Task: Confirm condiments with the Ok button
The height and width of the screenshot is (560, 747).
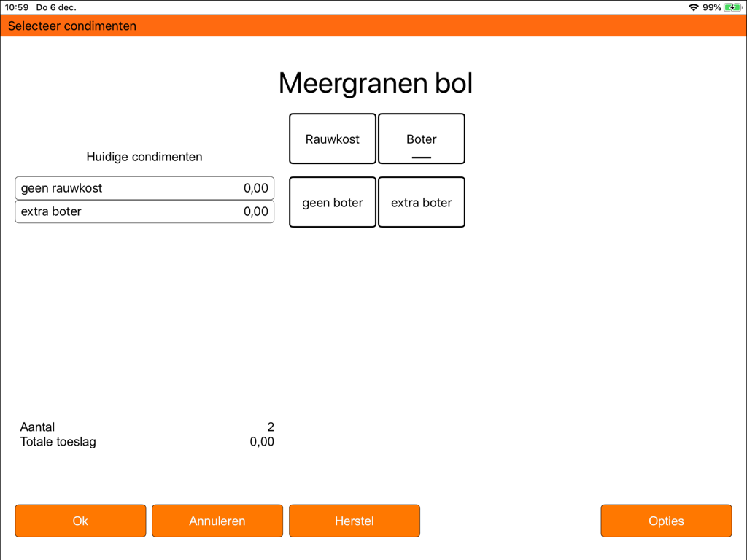Action: coord(80,521)
